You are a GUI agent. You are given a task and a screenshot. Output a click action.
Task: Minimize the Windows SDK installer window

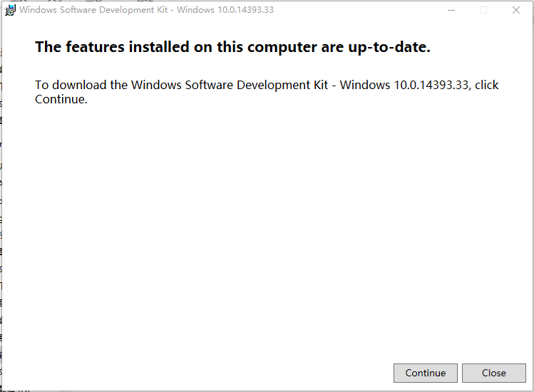pos(451,10)
